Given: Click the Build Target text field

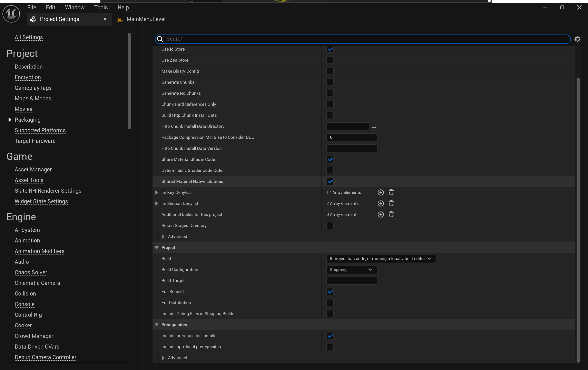Looking at the screenshot, I should [x=352, y=281].
